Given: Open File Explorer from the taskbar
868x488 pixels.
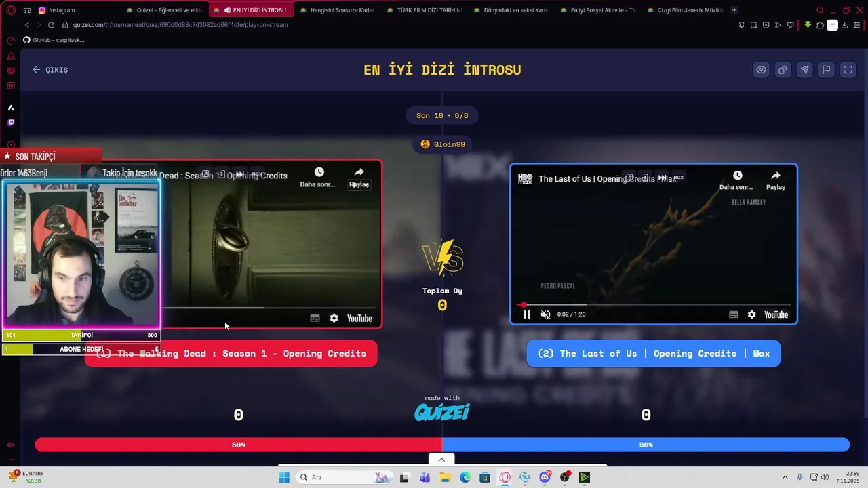Looking at the screenshot, I should point(445,477).
